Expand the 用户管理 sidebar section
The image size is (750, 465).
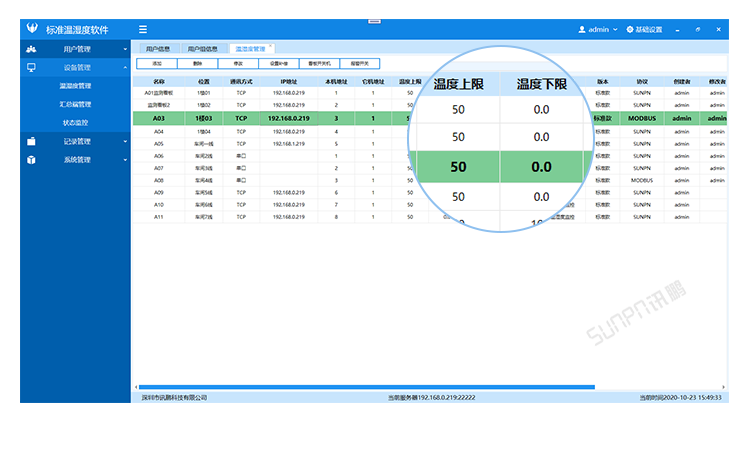[x=125, y=49]
